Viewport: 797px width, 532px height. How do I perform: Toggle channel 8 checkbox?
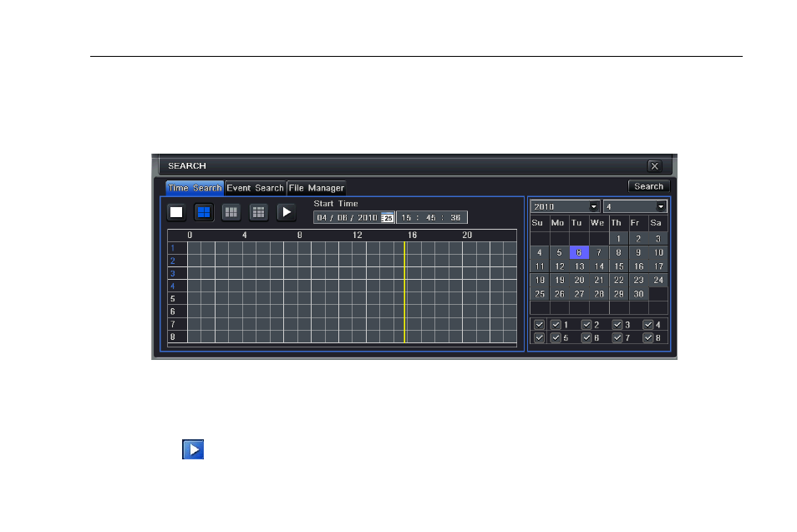648,337
